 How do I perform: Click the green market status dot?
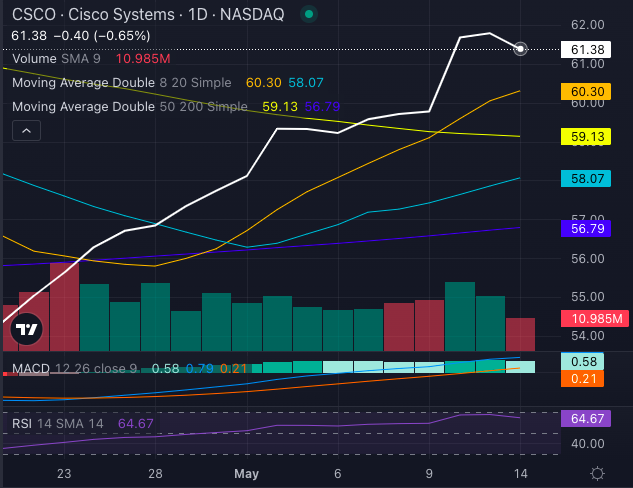click(x=309, y=15)
